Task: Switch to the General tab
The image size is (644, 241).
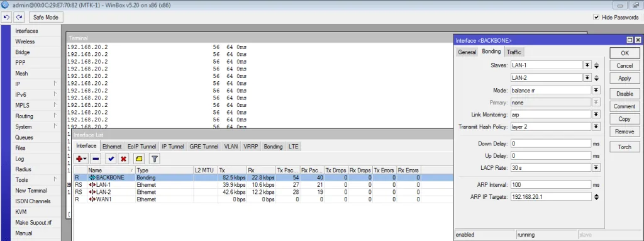Action: pyautogui.click(x=467, y=52)
